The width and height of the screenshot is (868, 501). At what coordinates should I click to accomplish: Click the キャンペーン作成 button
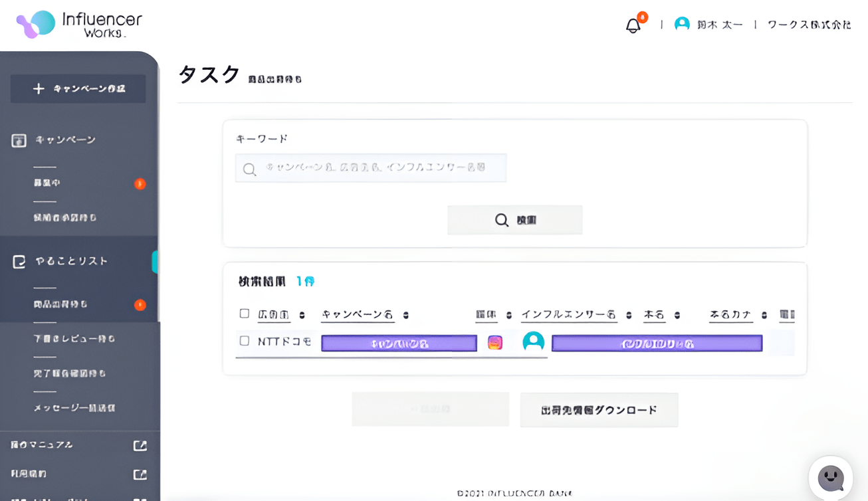click(78, 89)
